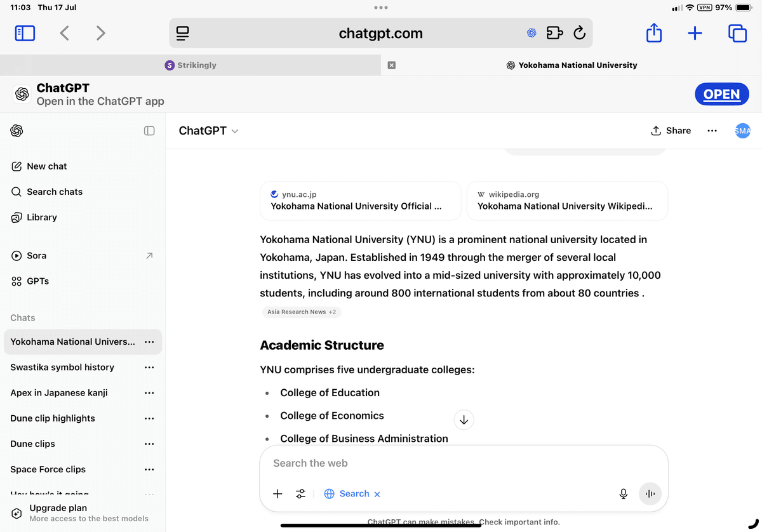Start voice mode with the waveform button
Image resolution: width=762 pixels, height=532 pixels.
coord(650,494)
